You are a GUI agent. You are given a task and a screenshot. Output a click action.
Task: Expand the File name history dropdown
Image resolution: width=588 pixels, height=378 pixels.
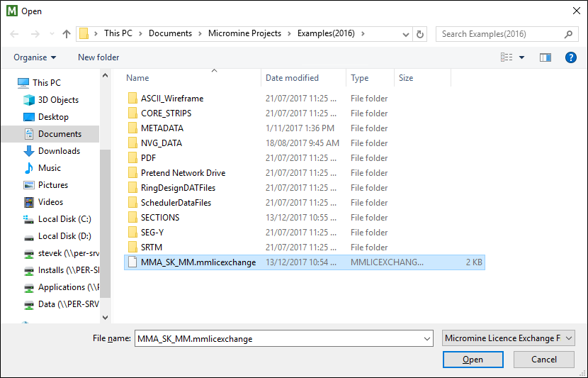coord(426,338)
